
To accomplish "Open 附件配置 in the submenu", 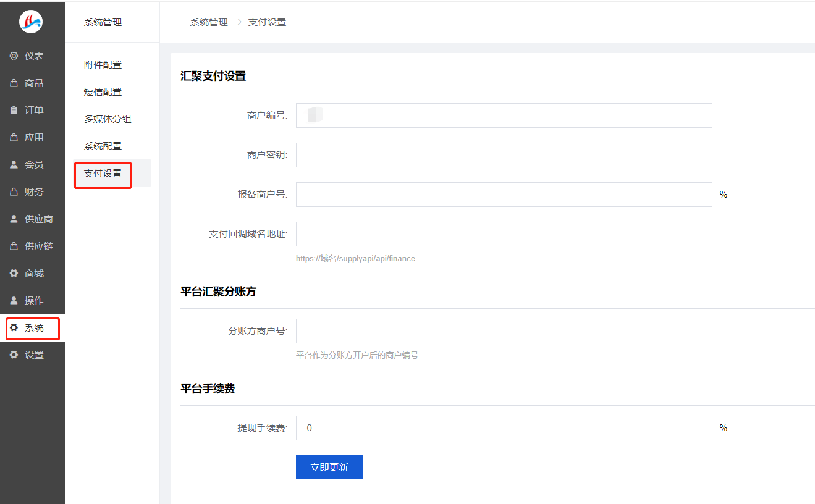I will (x=103, y=65).
